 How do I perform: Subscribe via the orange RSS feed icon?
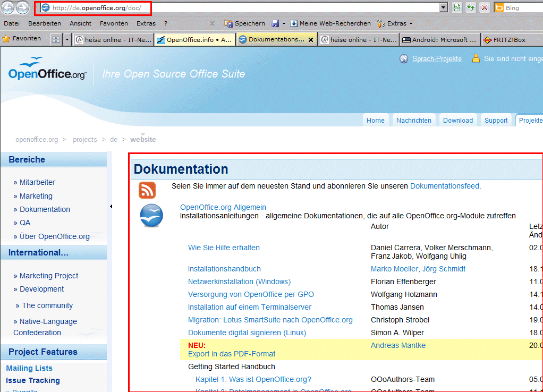pyautogui.click(x=147, y=190)
